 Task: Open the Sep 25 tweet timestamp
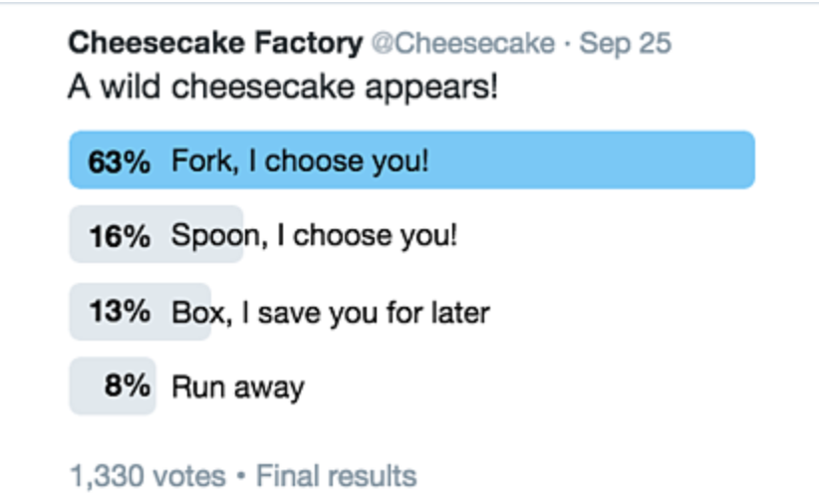[x=625, y=44]
